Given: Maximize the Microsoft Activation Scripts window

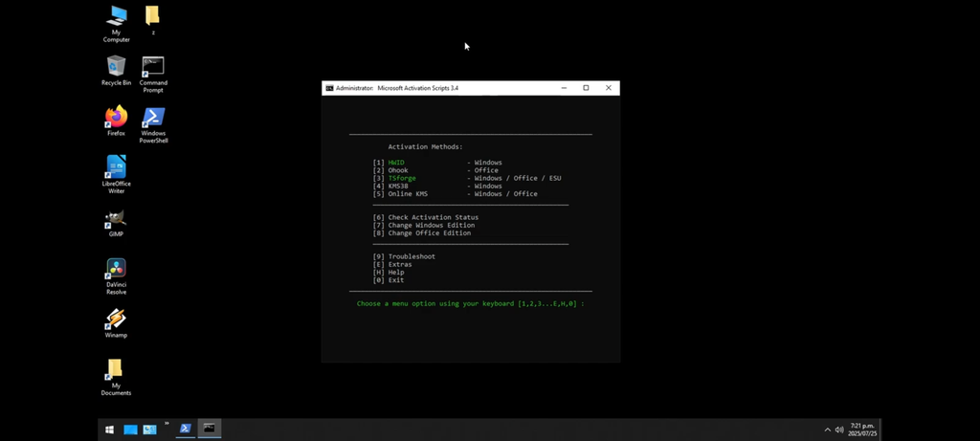Looking at the screenshot, I should coord(586,88).
